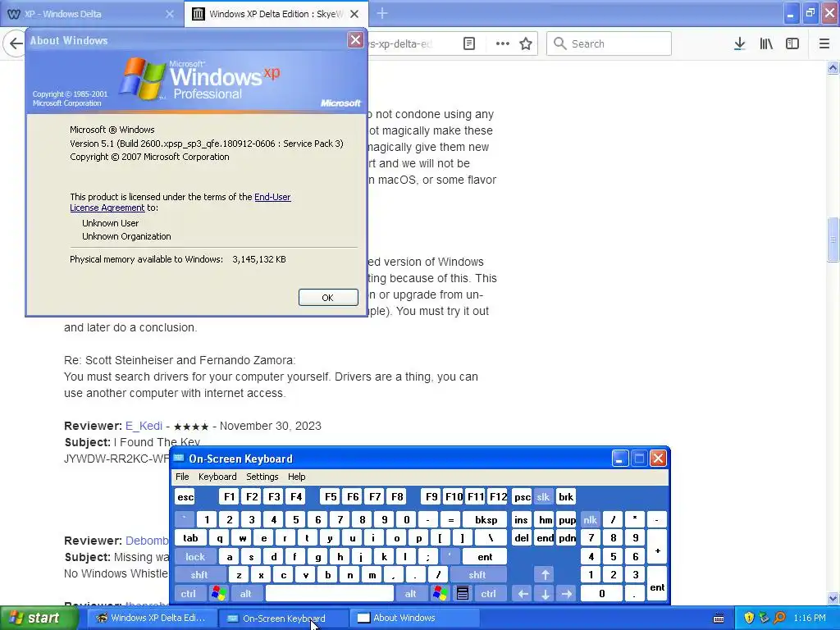Viewport: 840px width, 630px height.
Task: Open Keyboard menu in On-Screen Keyboard
Action: coord(217,477)
